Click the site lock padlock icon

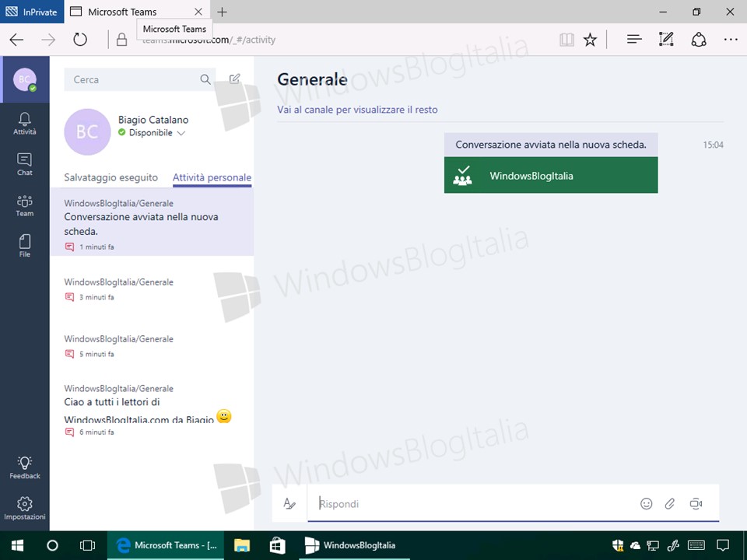122,40
